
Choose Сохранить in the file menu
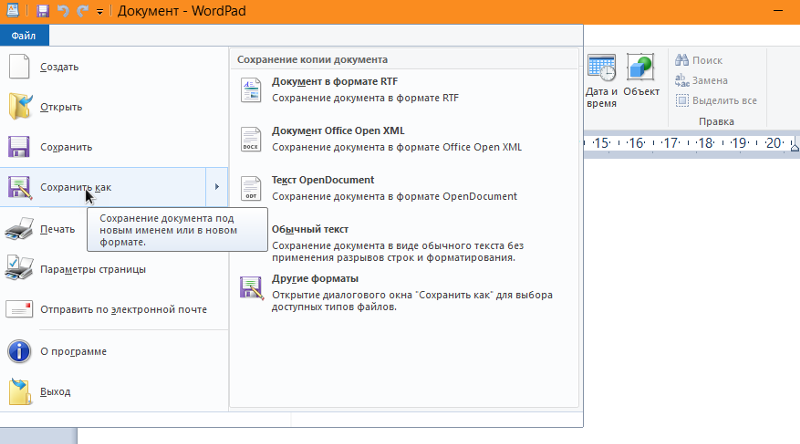pos(66,147)
